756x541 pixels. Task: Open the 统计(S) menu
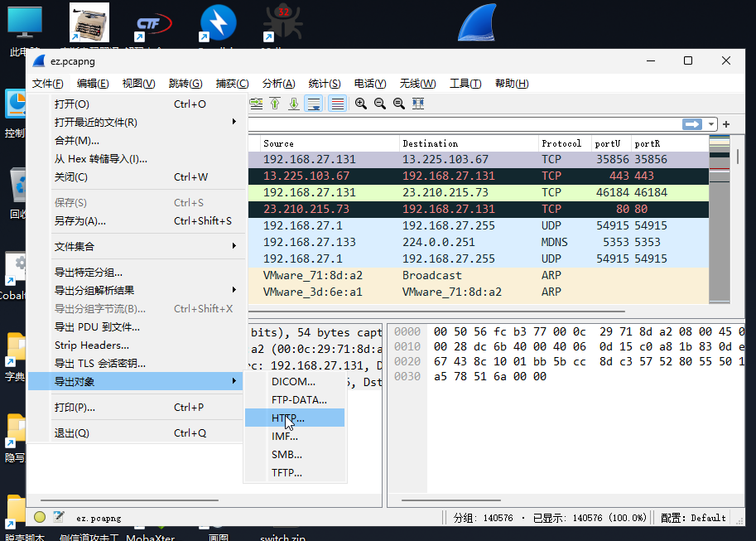(x=324, y=84)
